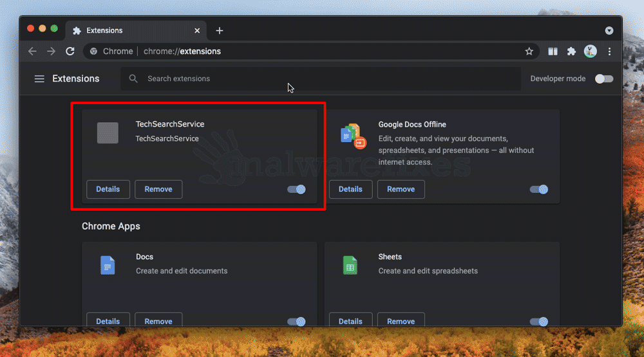This screenshot has height=357, width=644.
Task: Close the Extensions tab
Action: coord(197,30)
